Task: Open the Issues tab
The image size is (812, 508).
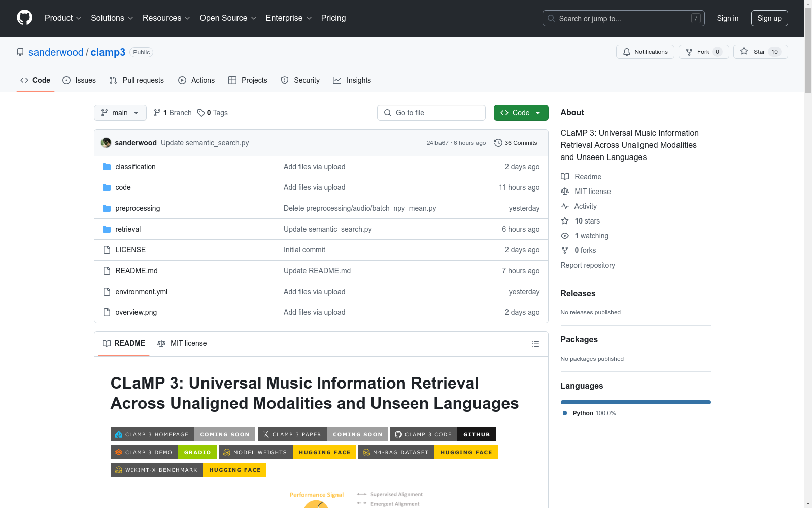Action: pyautogui.click(x=79, y=80)
